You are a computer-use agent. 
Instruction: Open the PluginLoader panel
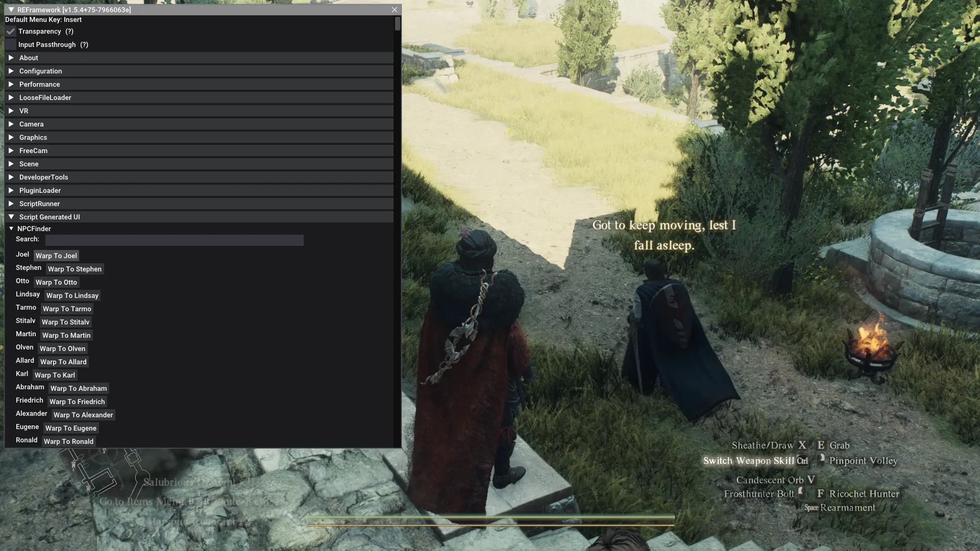click(40, 190)
